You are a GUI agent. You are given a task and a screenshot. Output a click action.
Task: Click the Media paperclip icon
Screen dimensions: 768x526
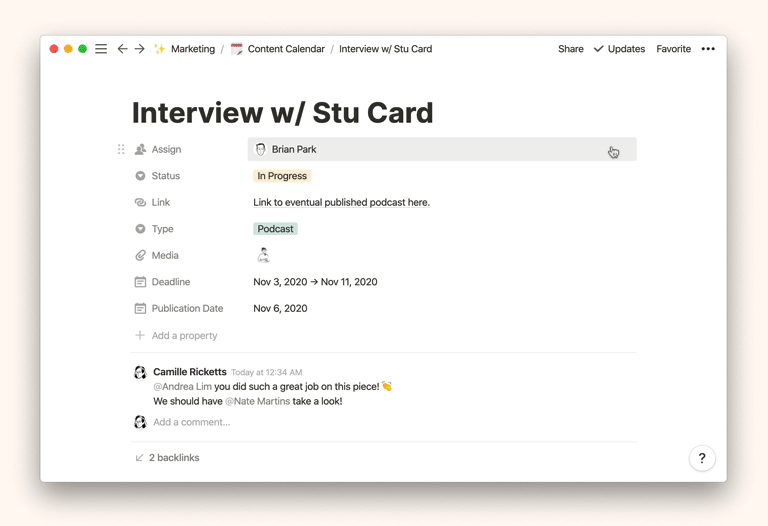(x=140, y=255)
